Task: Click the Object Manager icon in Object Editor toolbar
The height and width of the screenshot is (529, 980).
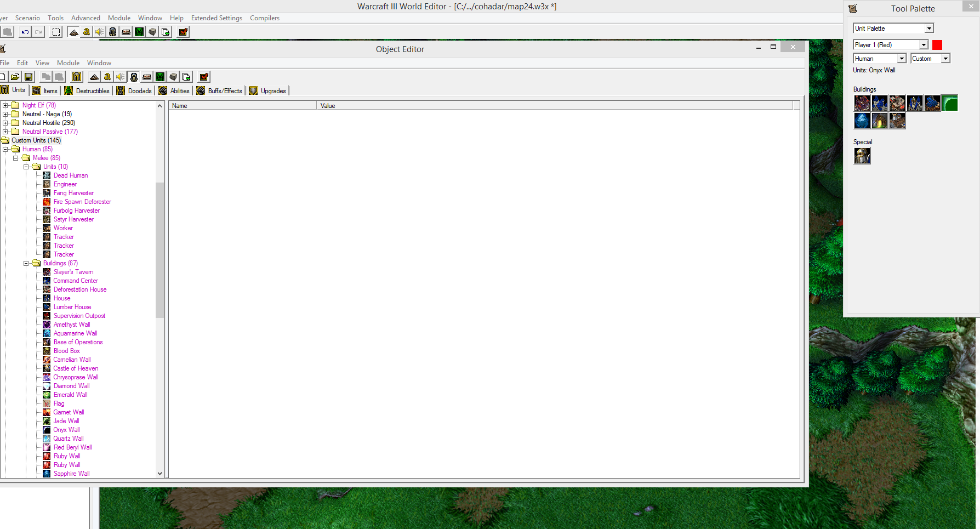Action: point(173,77)
